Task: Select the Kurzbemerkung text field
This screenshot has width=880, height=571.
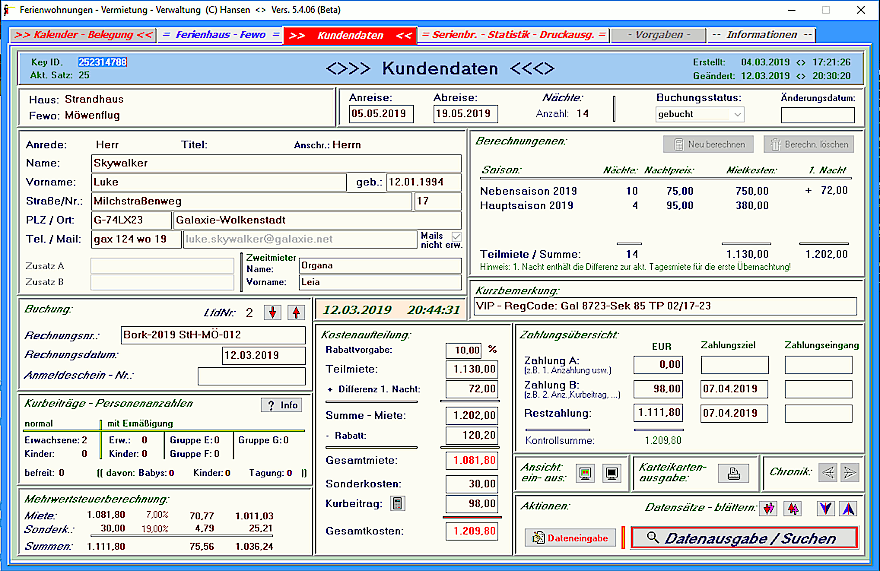Action: 664,306
